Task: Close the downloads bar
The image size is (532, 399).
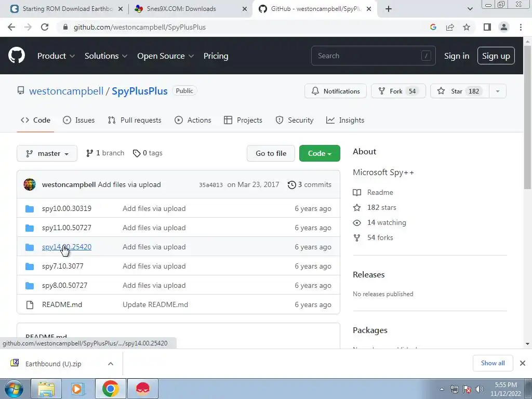Action: 523,363
